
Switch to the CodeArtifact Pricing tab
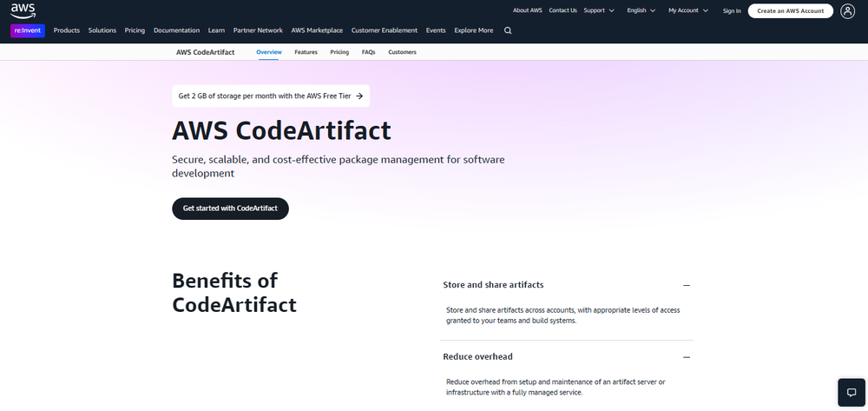(339, 52)
